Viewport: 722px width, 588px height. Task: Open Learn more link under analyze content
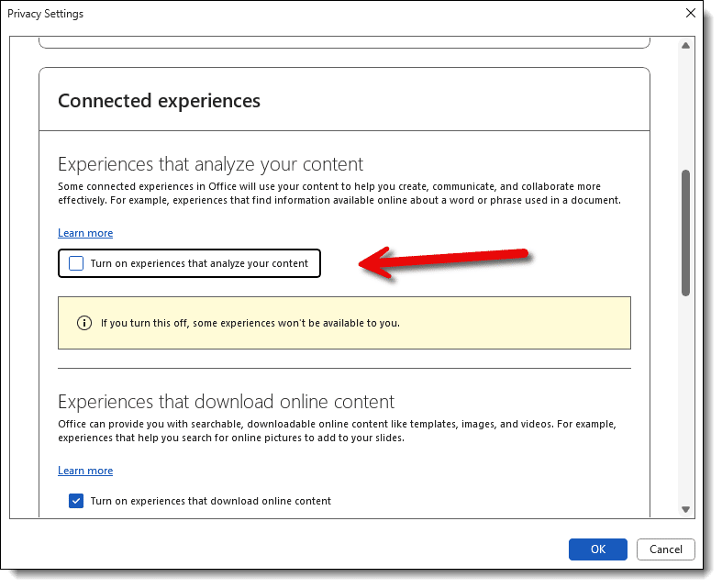click(85, 233)
